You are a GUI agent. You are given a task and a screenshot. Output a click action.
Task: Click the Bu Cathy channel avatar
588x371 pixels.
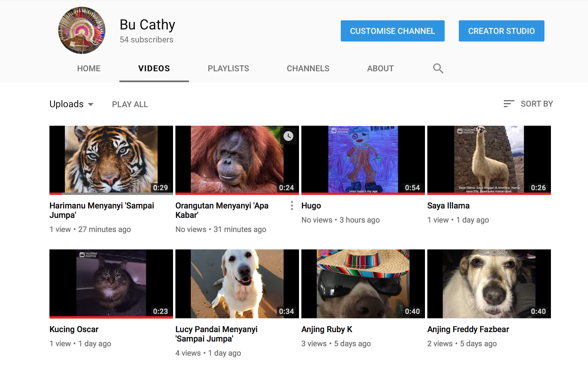[82, 31]
